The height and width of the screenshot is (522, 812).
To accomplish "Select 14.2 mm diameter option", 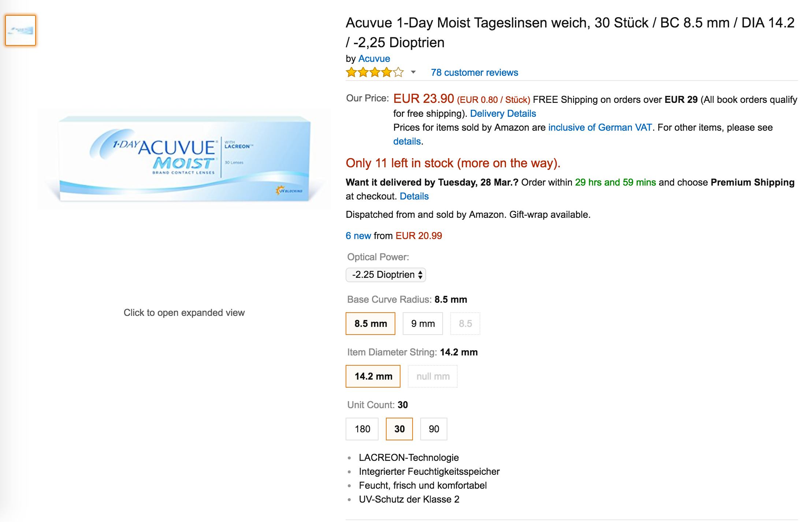I will tap(373, 376).
